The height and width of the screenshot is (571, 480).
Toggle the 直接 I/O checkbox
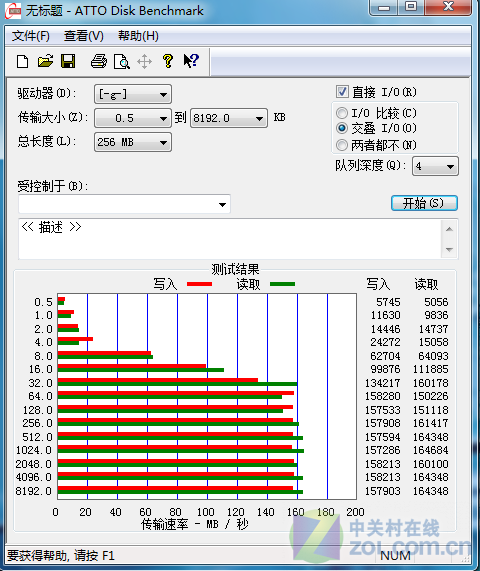coord(342,91)
